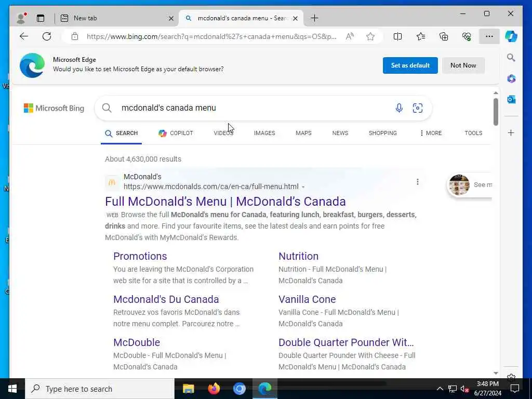The image size is (532, 399).
Task: Add a sidebar app with plus
Action: pyautogui.click(x=511, y=132)
